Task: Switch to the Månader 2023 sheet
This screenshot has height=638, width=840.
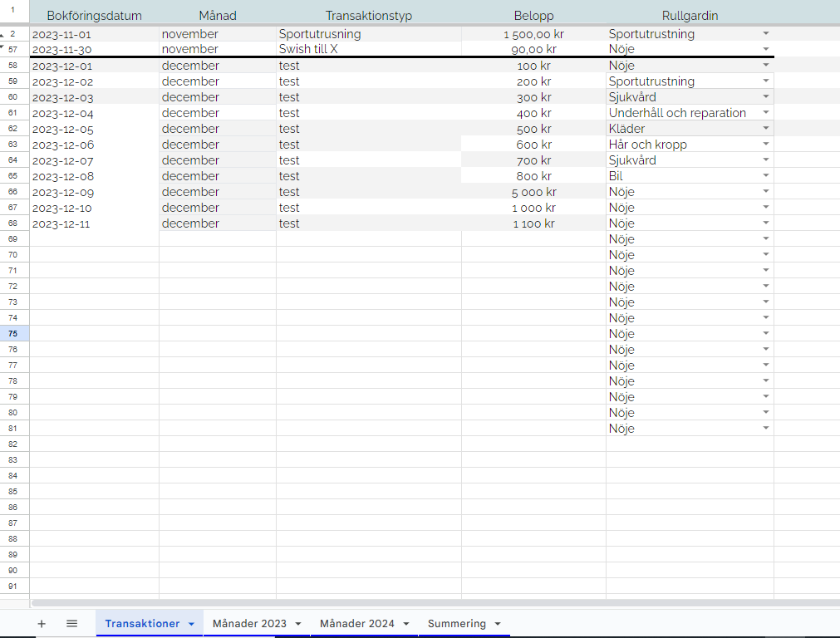Action: pos(249,623)
